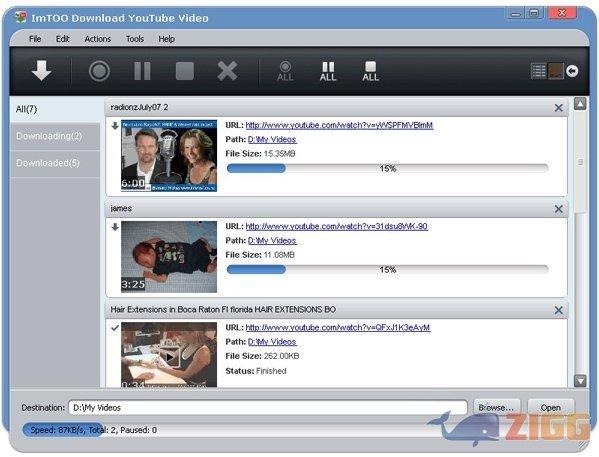
Task: Click the File Size 262.00KB text
Action: click(x=262, y=356)
